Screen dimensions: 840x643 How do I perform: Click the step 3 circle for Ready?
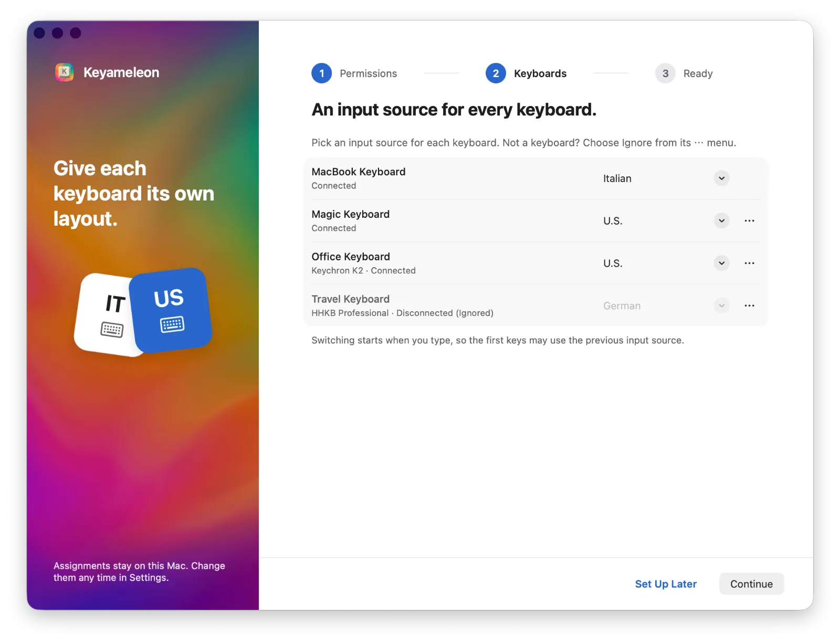pyautogui.click(x=665, y=73)
